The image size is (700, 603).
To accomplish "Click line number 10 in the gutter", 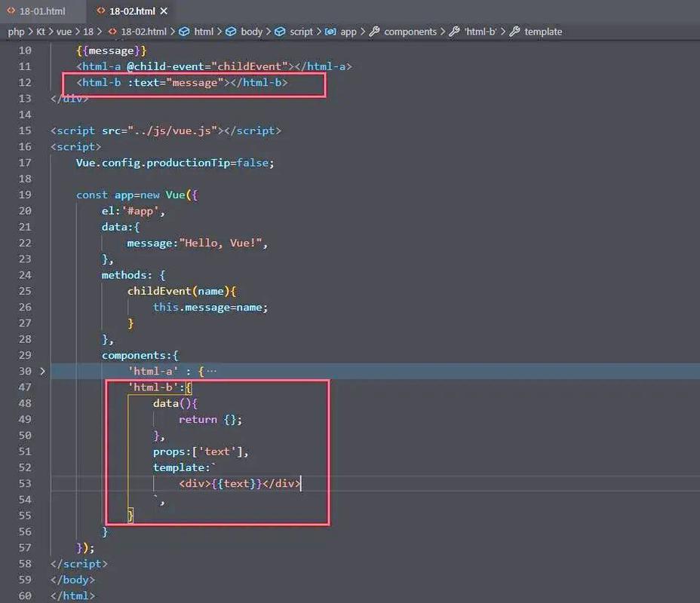I will 25,51.
